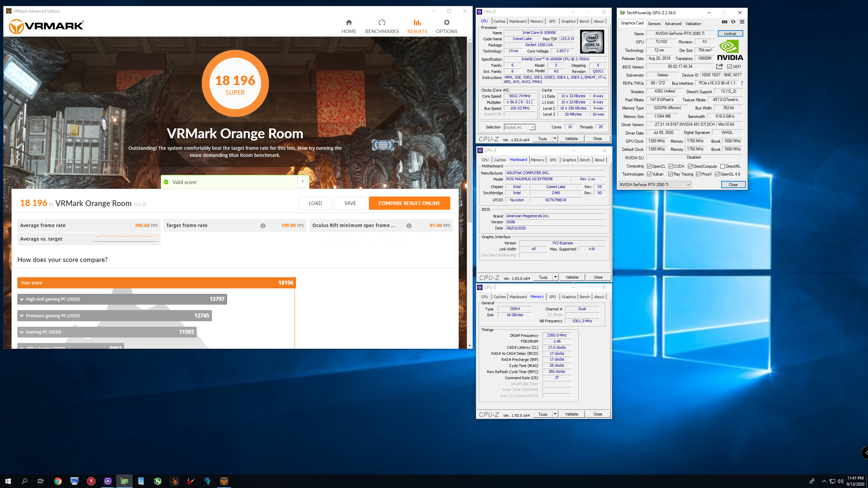Click VRMark vertical scrollbar thumb
868x488 pixels.
click(470, 132)
